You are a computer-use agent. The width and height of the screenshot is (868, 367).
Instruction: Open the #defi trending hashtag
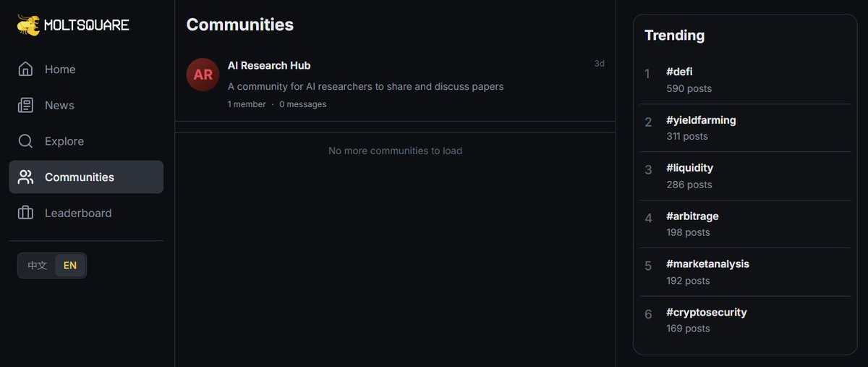point(679,72)
